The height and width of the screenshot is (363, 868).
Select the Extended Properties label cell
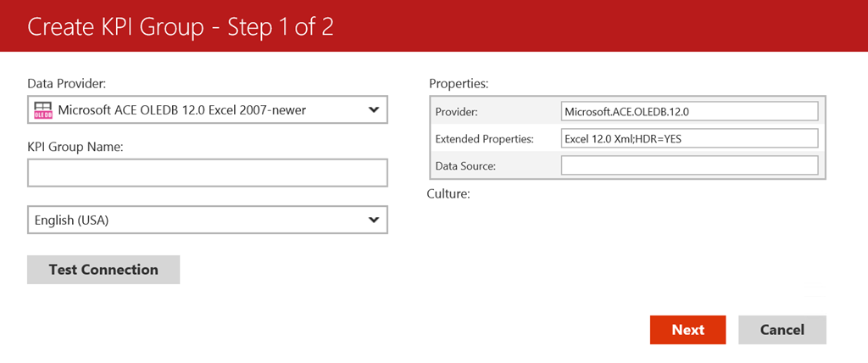pyautogui.click(x=493, y=138)
